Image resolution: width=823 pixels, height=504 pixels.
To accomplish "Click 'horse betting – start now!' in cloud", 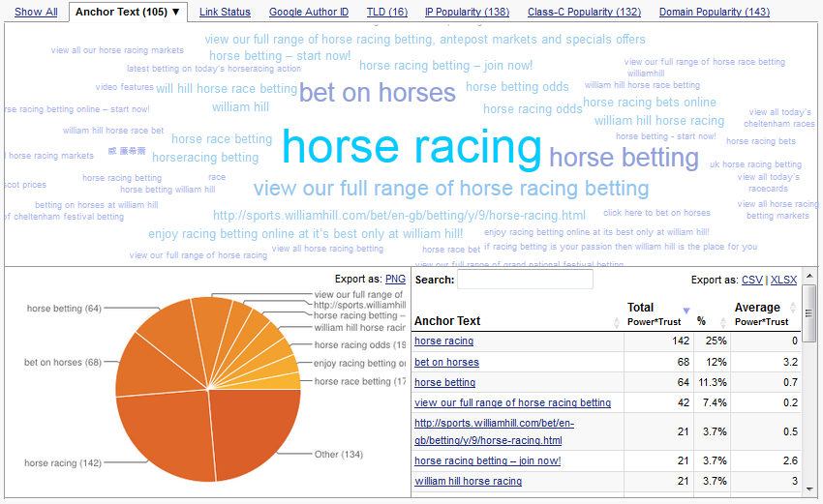I will (x=280, y=55).
